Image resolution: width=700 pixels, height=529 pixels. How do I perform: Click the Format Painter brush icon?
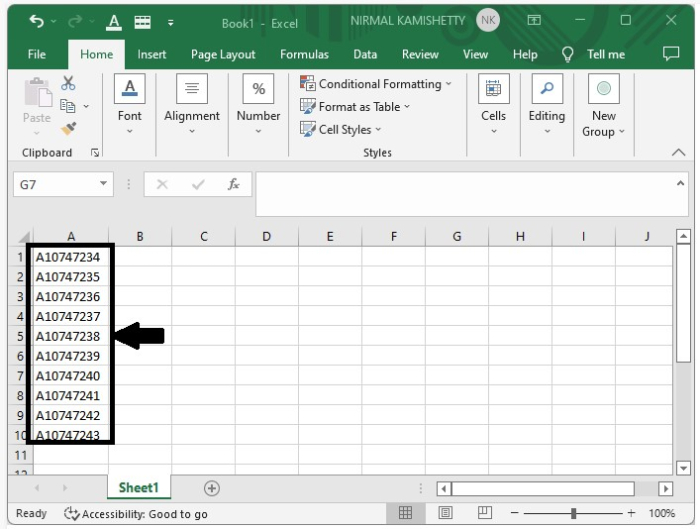(x=68, y=129)
